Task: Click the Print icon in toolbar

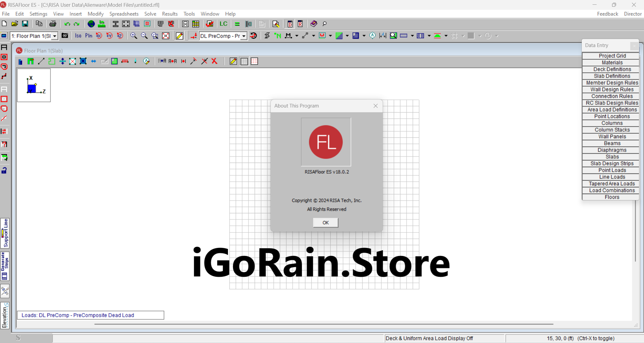Action: click(x=53, y=24)
